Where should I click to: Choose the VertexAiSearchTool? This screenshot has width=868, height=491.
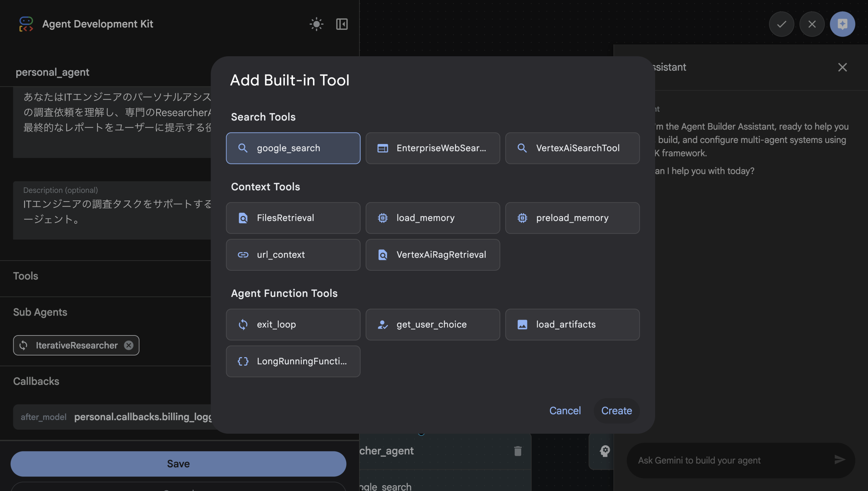[x=572, y=148]
